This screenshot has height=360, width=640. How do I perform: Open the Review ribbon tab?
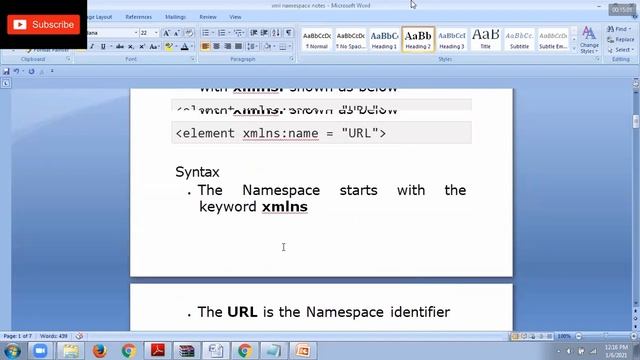(208, 17)
